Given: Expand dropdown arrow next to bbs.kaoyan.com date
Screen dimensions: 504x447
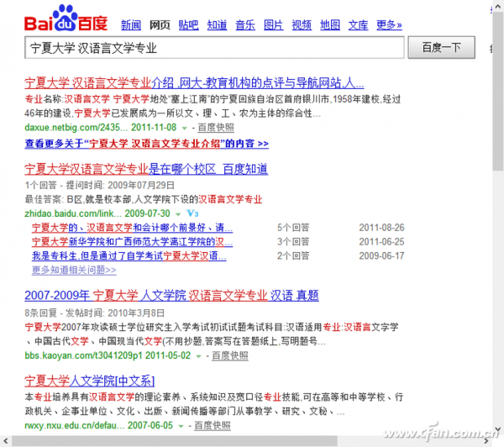Looking at the screenshot, I should pyautogui.click(x=198, y=356).
